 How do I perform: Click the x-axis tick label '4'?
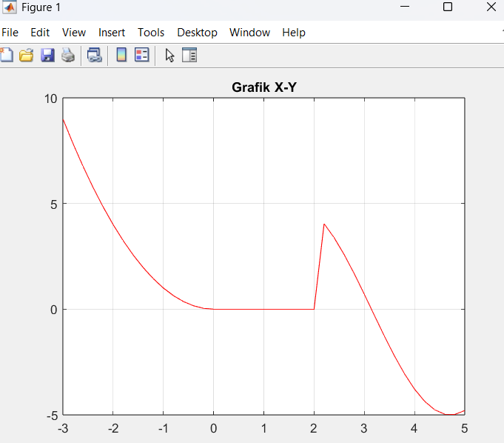pyautogui.click(x=414, y=428)
